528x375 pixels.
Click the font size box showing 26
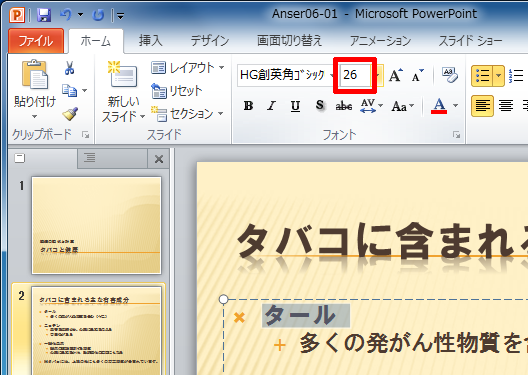tap(355, 75)
